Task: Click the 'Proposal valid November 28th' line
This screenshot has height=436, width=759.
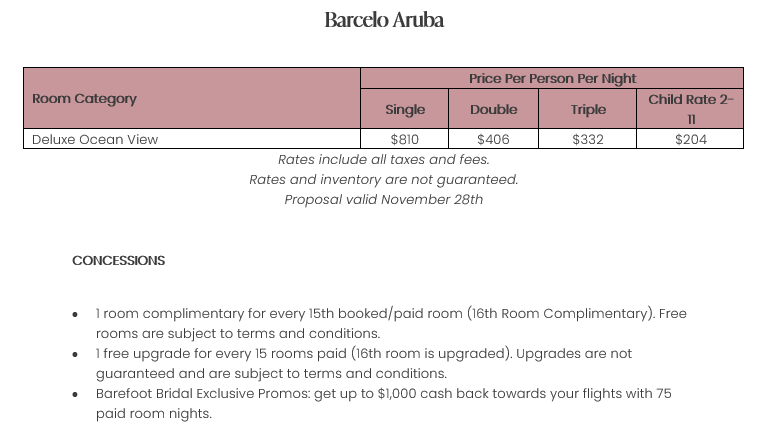Action: (x=384, y=199)
